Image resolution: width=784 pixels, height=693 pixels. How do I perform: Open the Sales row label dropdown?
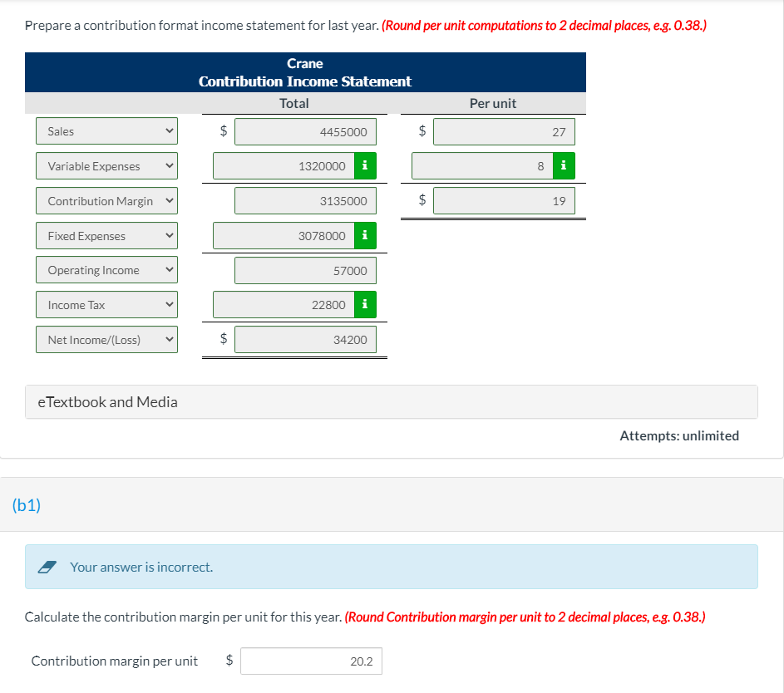(106, 130)
